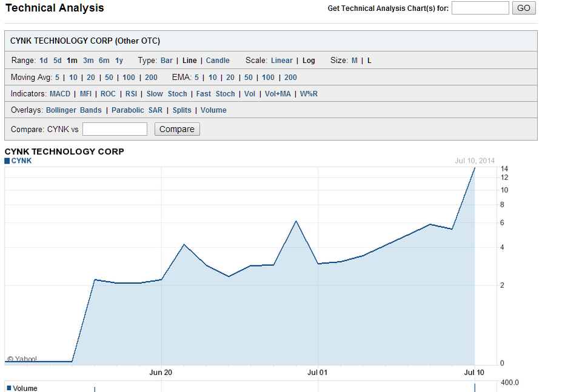
Task: Add the 10-day Moving Avg
Action: [x=73, y=78]
